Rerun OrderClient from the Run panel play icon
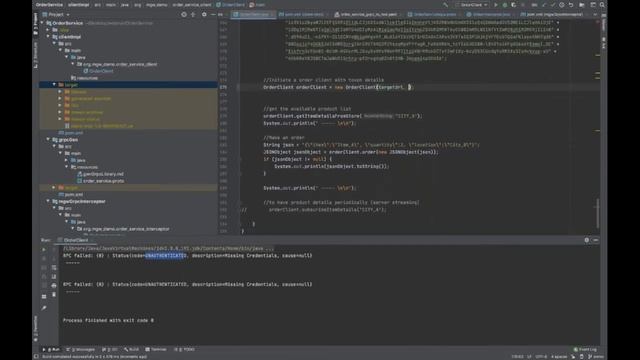Screen dimensions: 640x360 click(x=44, y=249)
